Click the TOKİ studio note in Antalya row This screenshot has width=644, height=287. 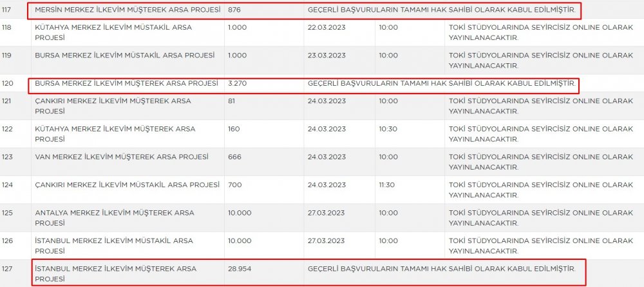(541, 217)
